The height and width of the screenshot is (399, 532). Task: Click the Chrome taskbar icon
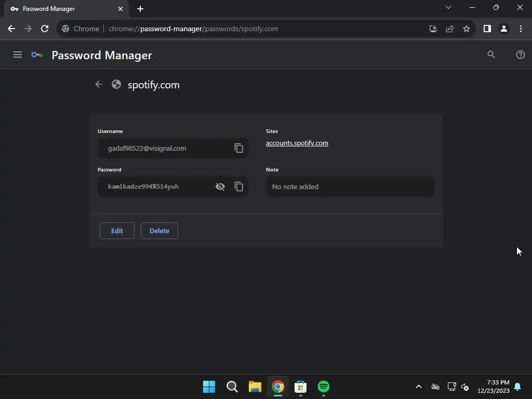pyautogui.click(x=277, y=387)
